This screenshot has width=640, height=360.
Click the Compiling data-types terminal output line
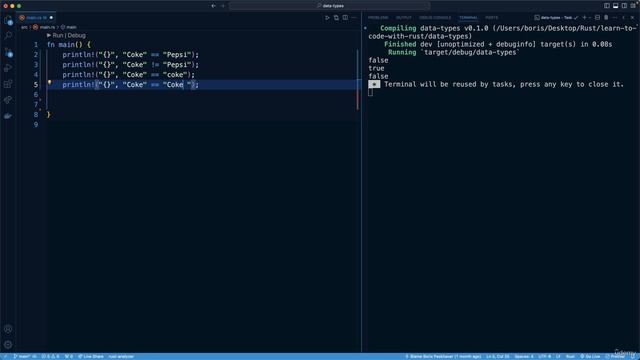click(502, 32)
